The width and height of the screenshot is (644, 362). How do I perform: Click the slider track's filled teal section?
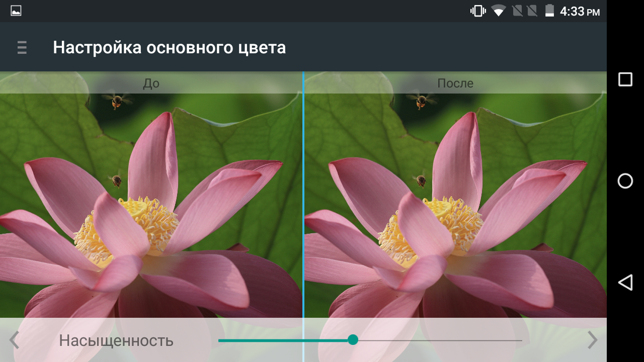[283, 340]
